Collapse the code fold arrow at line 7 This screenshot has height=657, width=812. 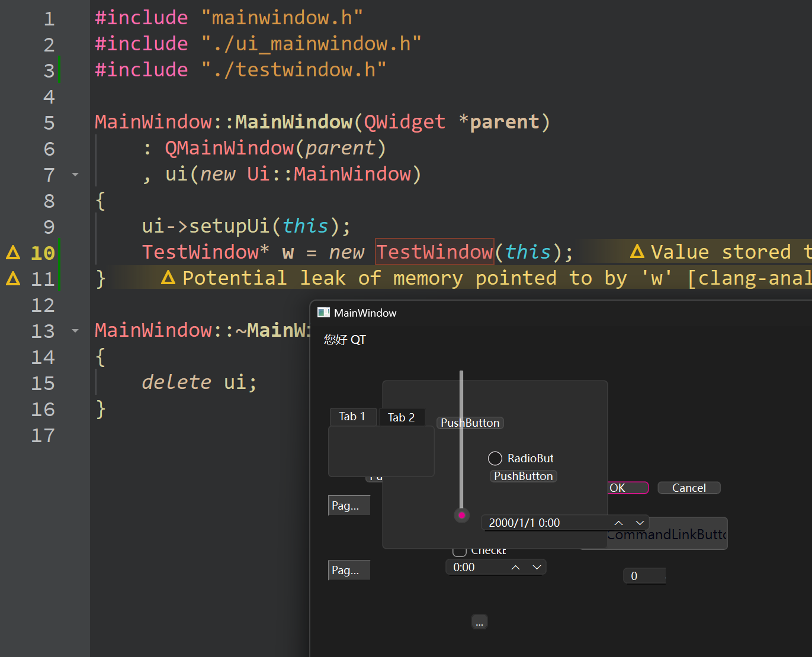[x=75, y=175]
